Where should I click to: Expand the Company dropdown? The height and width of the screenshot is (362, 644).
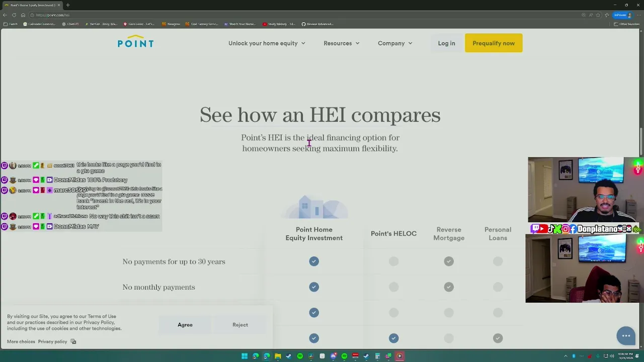[395, 43]
